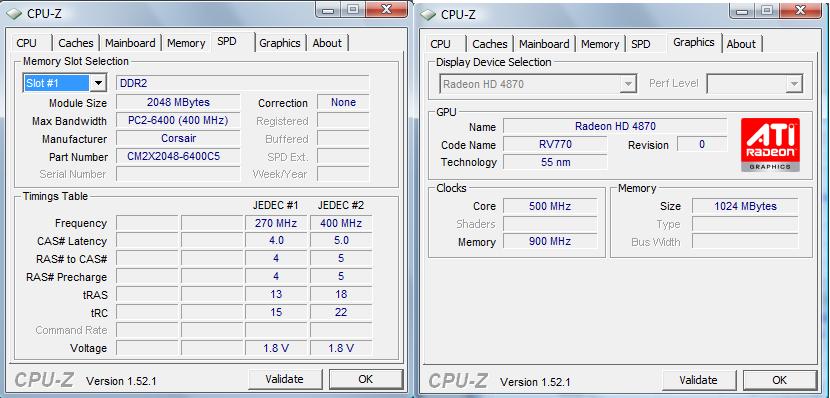Click the CM2X2048-6400C5 part number field

point(178,156)
